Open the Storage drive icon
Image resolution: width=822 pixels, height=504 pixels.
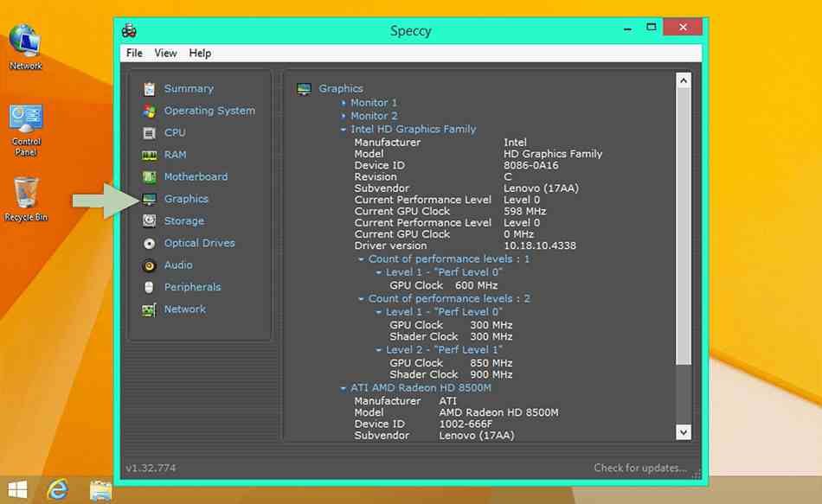pyautogui.click(x=149, y=221)
